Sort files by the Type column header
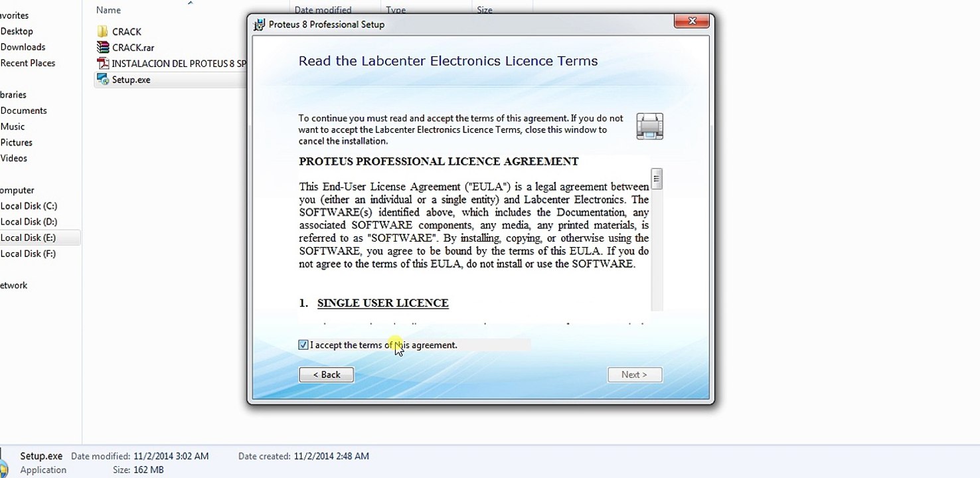The image size is (980, 478). [396, 10]
